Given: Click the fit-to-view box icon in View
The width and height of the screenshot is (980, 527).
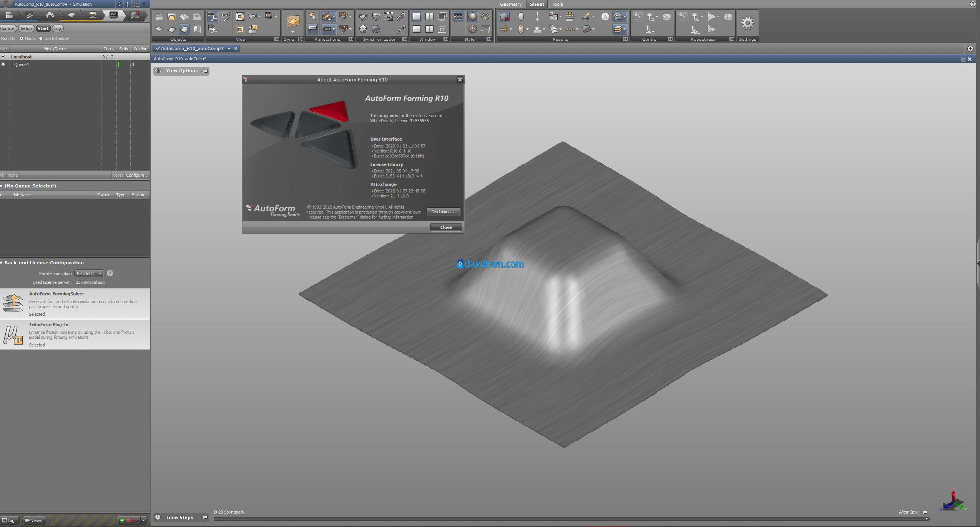Looking at the screenshot, I should point(240,16).
